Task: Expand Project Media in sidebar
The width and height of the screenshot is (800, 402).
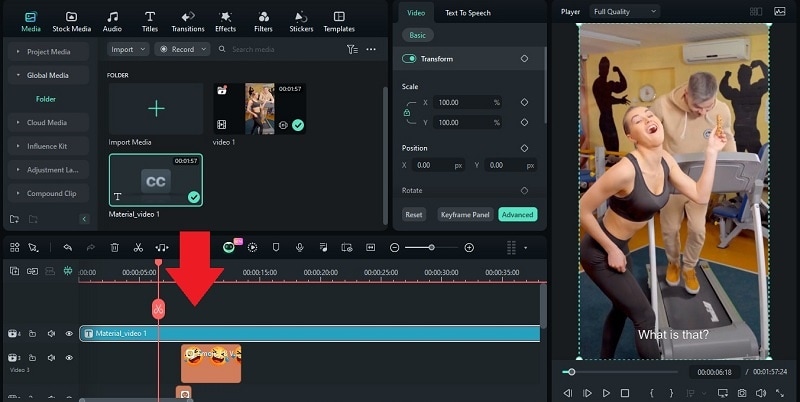Action: tap(48, 52)
